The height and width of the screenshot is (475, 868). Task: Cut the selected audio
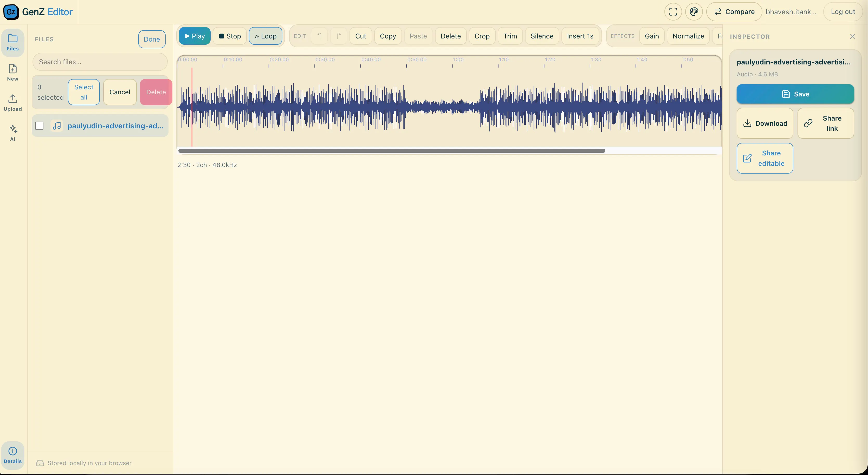361,36
